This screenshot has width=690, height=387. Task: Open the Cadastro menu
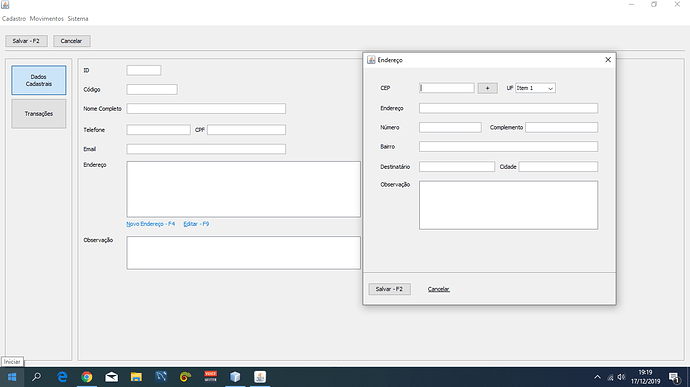[14, 18]
